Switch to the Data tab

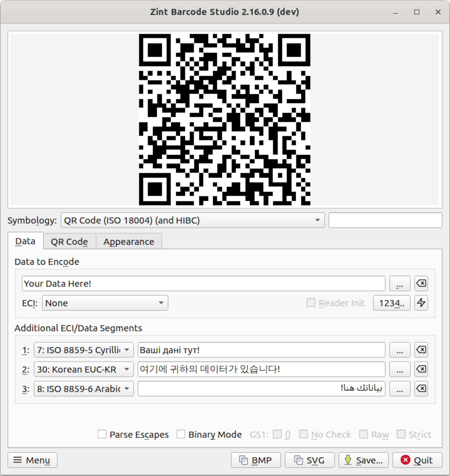[25, 241]
